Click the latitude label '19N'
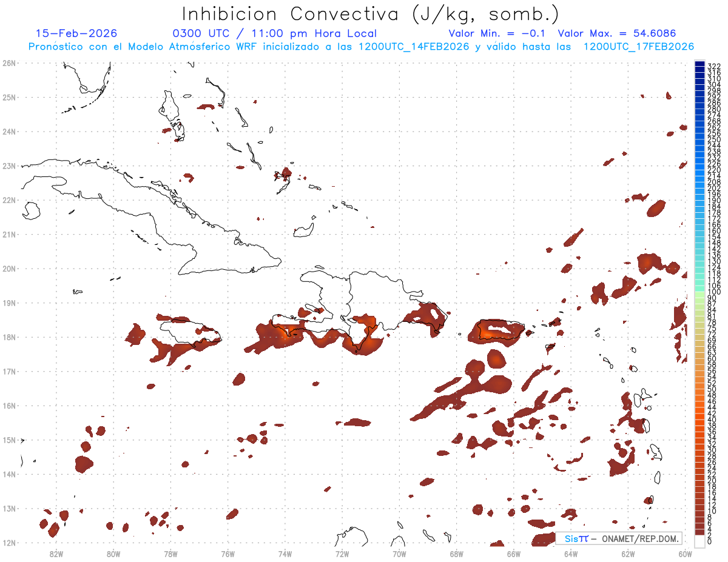The height and width of the screenshot is (562, 728). click(x=8, y=303)
